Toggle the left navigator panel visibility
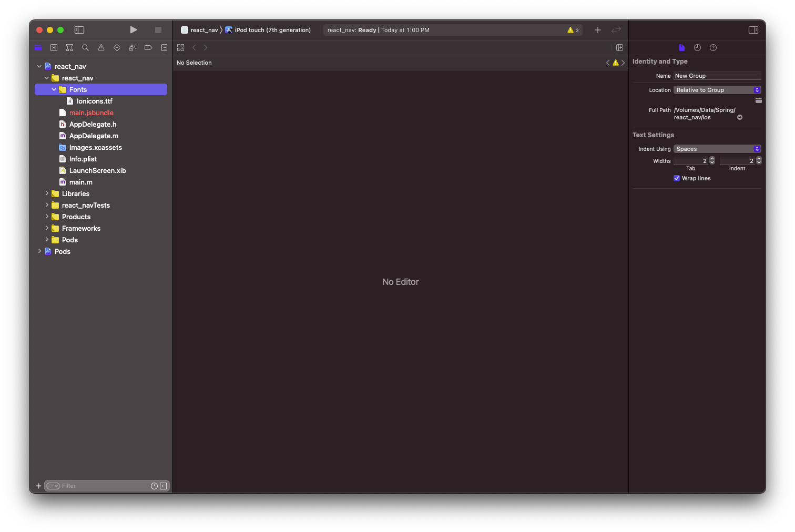 pyautogui.click(x=79, y=30)
